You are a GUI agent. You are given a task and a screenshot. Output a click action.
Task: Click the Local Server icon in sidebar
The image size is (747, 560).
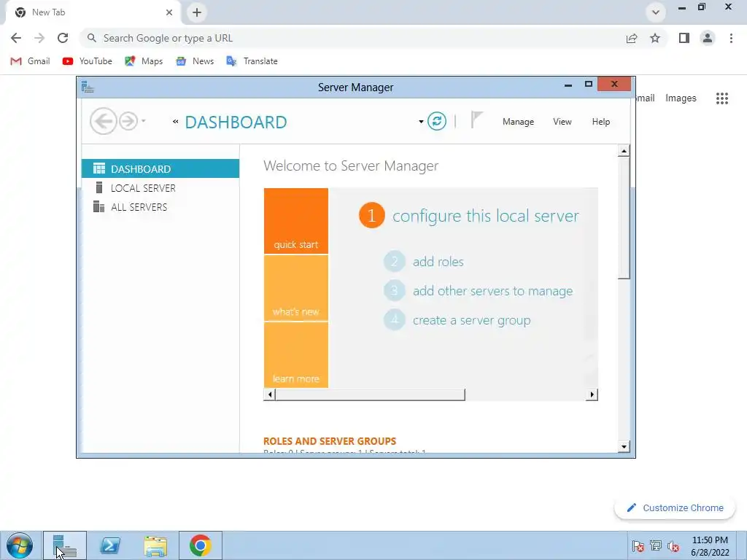(x=99, y=187)
